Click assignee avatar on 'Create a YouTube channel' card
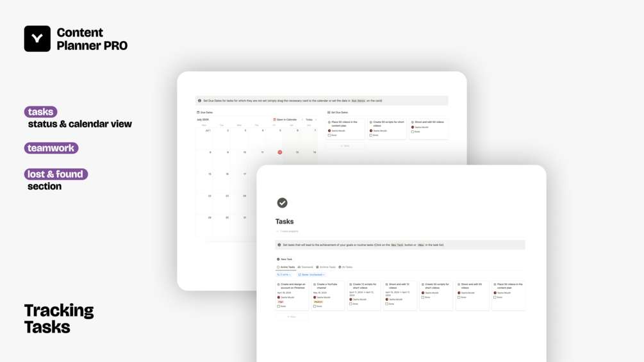 pyautogui.click(x=315, y=297)
